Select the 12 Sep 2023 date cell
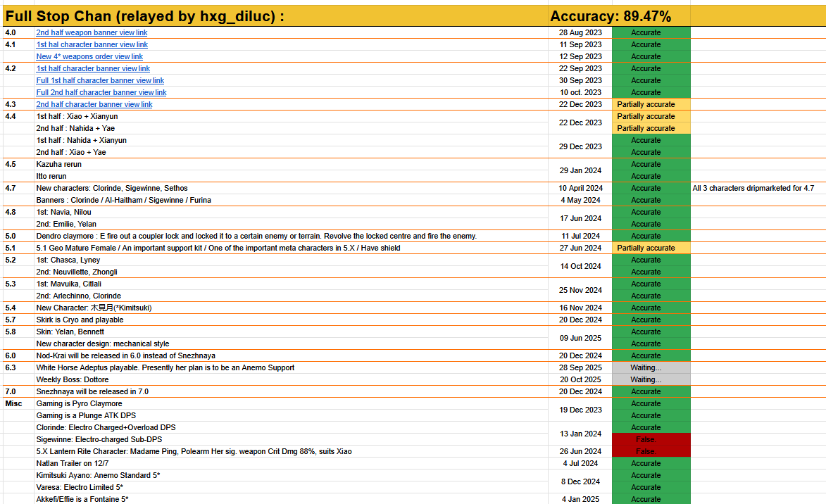The image size is (826, 504). (x=580, y=56)
